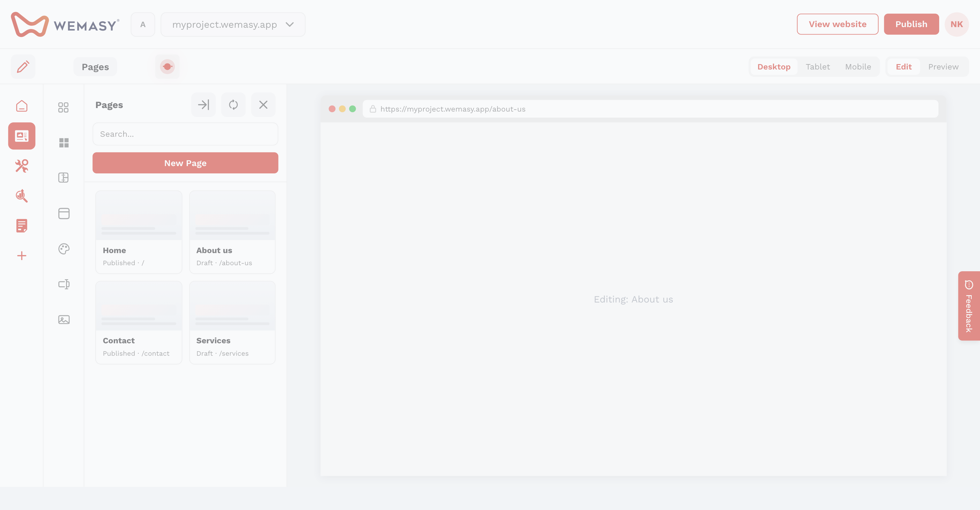980x510 pixels.
Task: Click the plus add icon in sidebar
Action: tap(22, 255)
